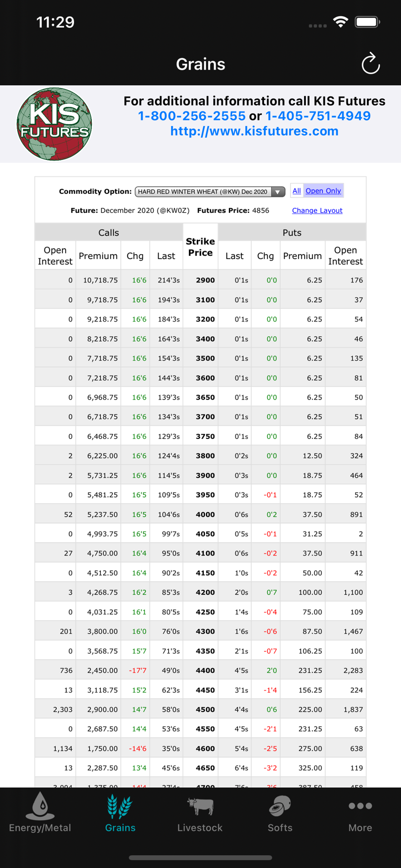Tap the Calls section header
Screen dimensions: 401x868
(109, 233)
